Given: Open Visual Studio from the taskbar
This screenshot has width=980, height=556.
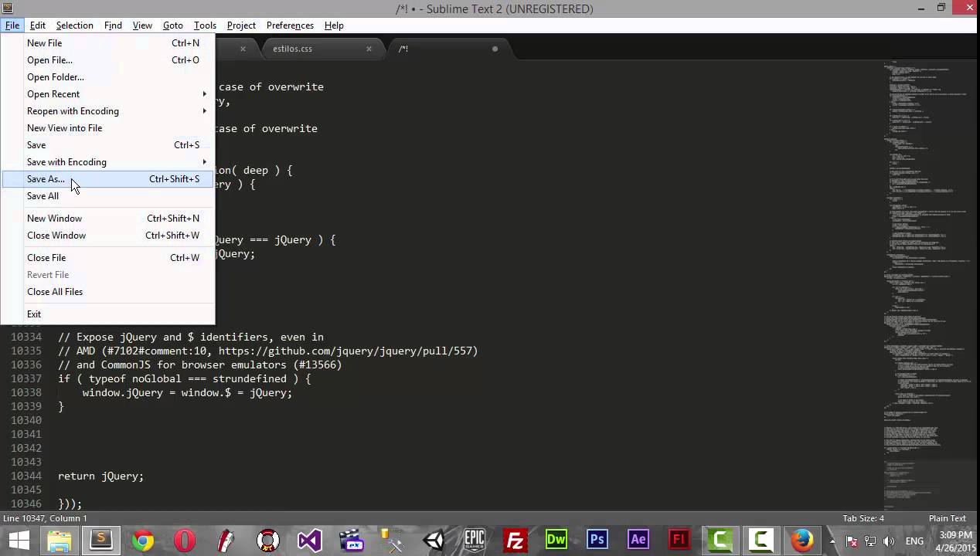Looking at the screenshot, I should [x=309, y=540].
